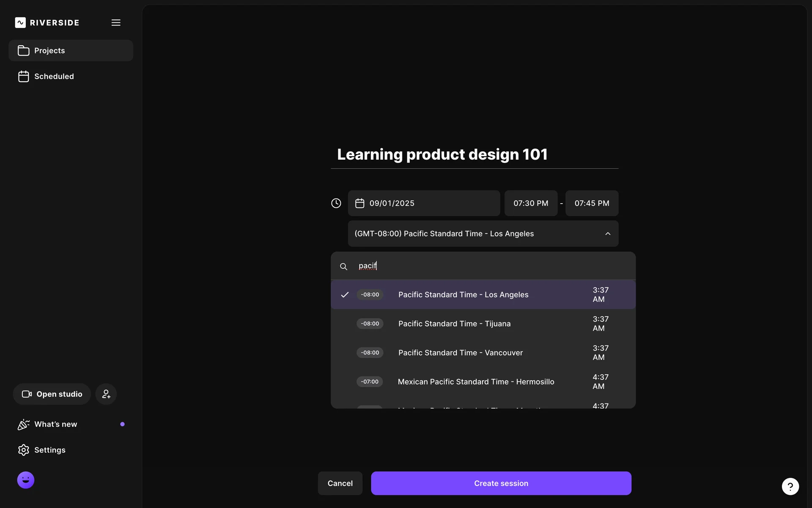Click the search magnifier icon

343,266
